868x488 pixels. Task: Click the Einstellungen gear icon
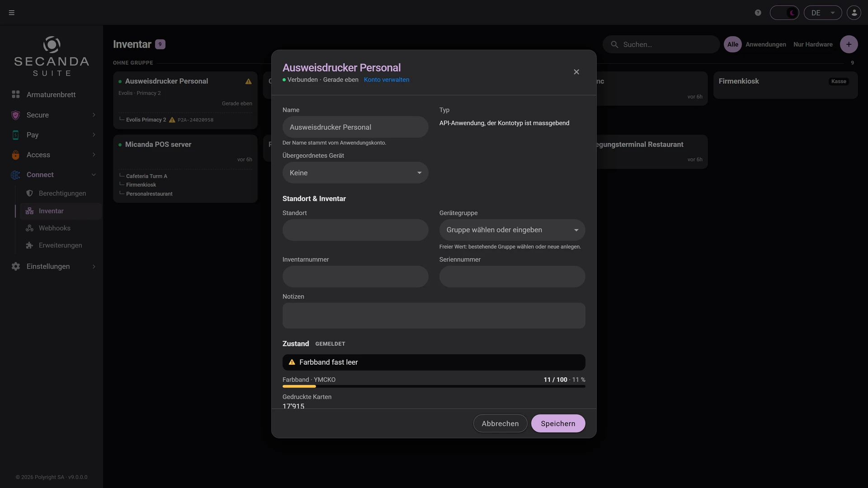tap(16, 267)
